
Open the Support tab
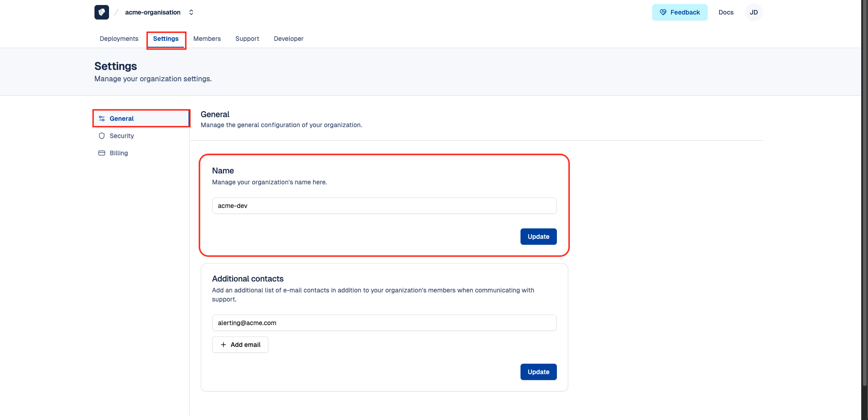[x=247, y=39]
